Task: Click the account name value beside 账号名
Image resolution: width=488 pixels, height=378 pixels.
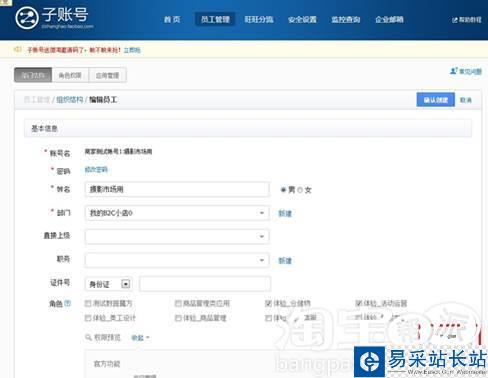Action: (x=118, y=152)
